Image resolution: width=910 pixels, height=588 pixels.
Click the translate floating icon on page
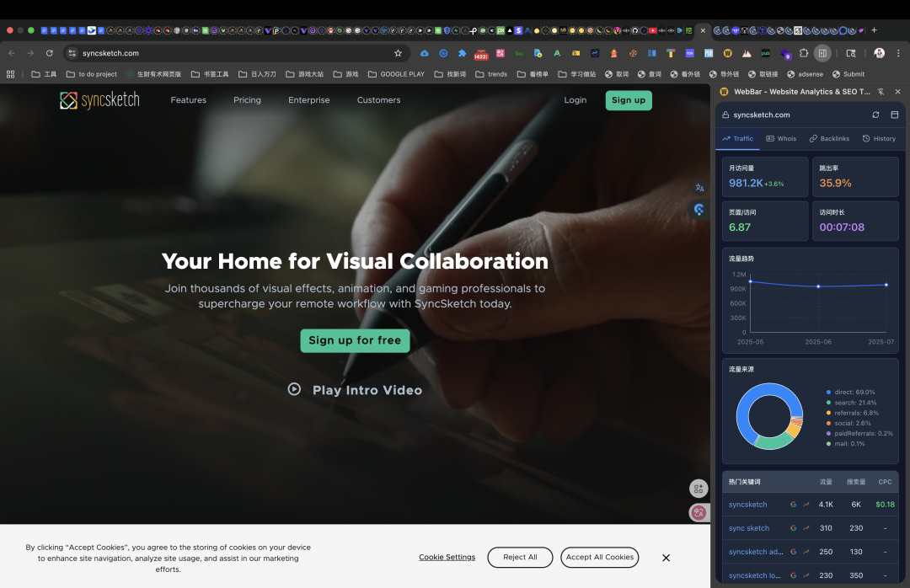pyautogui.click(x=699, y=188)
